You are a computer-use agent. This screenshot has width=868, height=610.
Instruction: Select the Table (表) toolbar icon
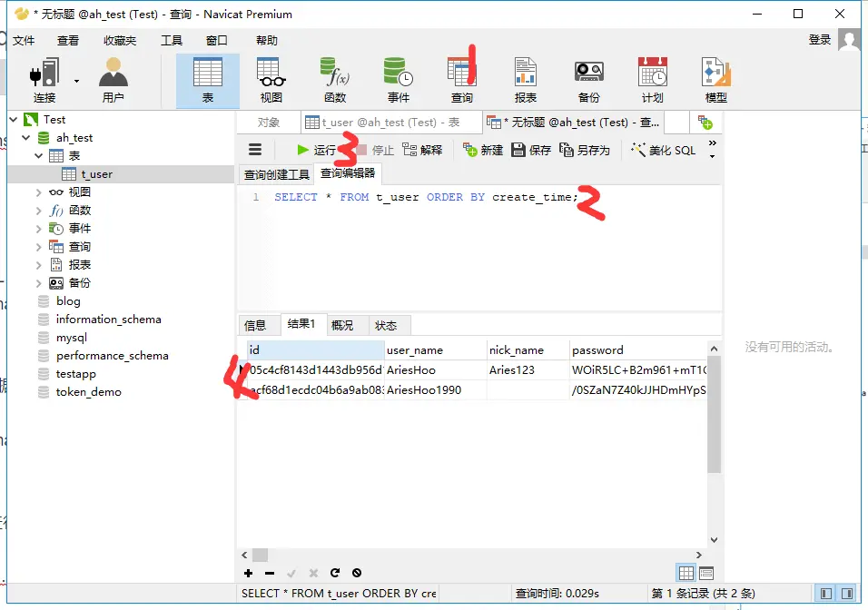pos(208,80)
